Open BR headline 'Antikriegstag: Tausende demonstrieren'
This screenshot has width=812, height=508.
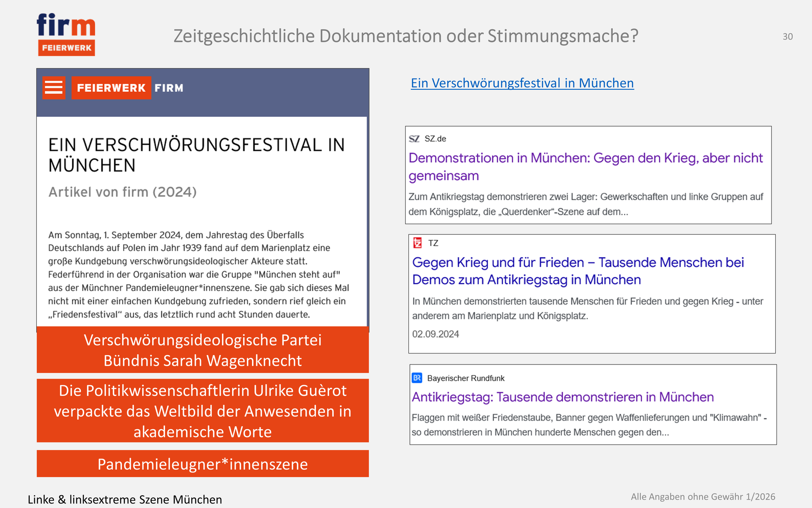[x=562, y=397]
